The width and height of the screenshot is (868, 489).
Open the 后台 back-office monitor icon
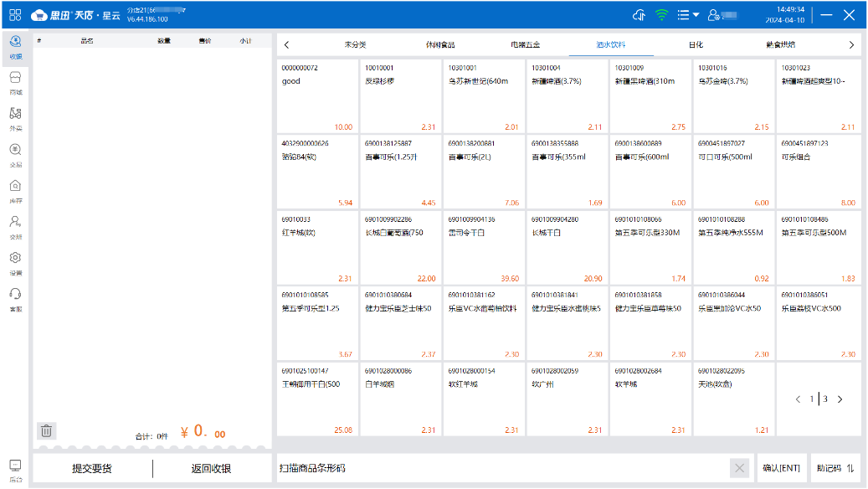coord(16,470)
